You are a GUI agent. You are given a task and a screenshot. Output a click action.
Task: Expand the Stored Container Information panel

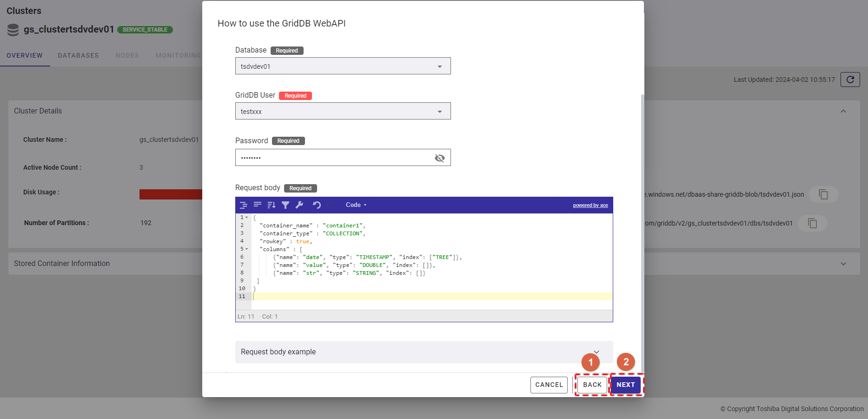(x=843, y=264)
